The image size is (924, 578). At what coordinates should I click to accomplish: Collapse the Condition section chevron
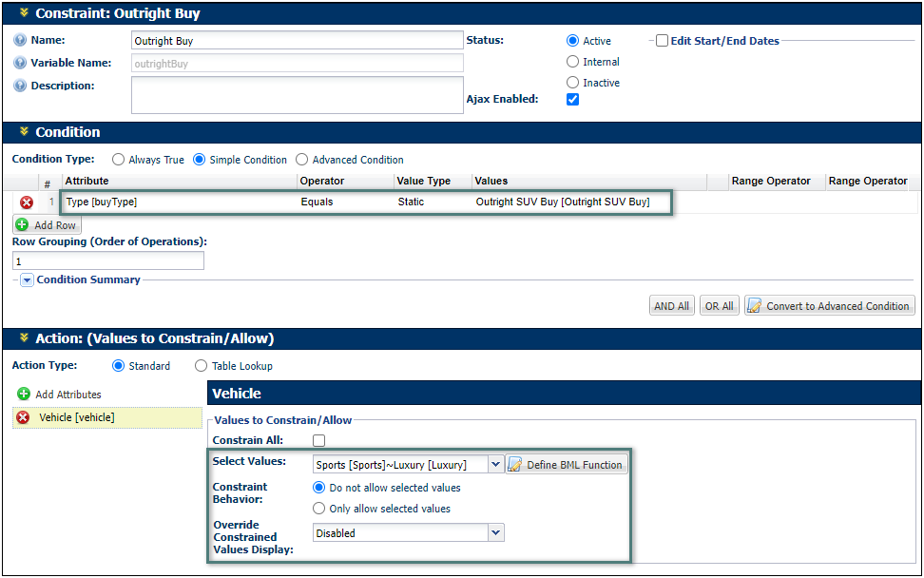point(24,132)
